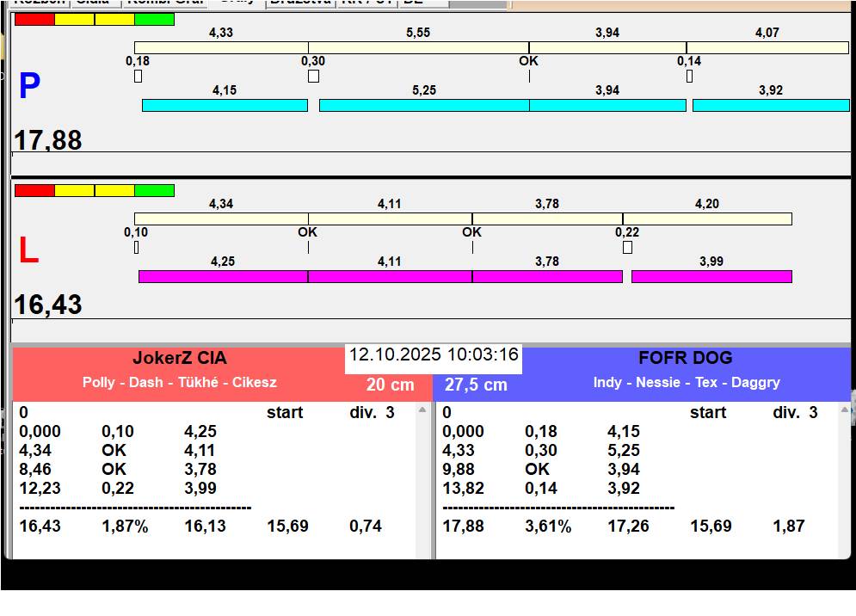The width and height of the screenshot is (856, 616).
Task: Click the magenta 3,99 run bar
Action: click(x=711, y=276)
